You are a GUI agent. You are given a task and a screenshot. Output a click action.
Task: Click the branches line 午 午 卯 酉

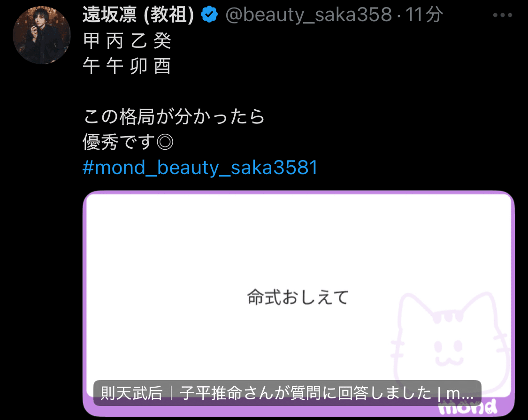(127, 66)
